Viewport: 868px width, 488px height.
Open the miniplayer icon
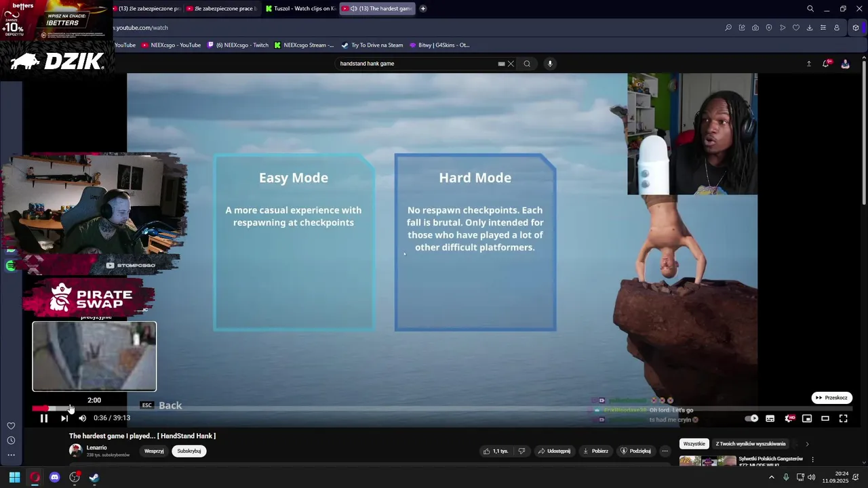point(807,418)
